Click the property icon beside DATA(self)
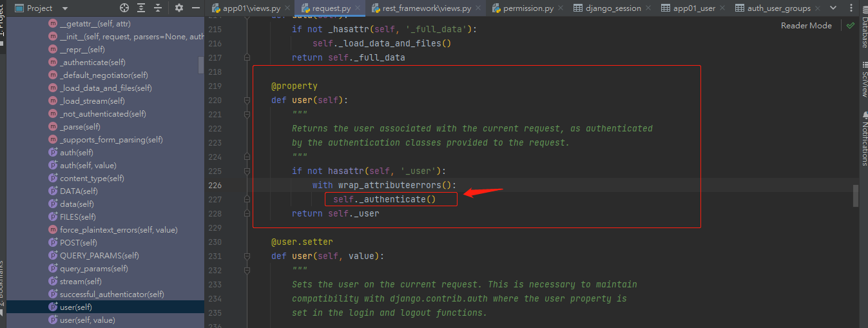868x328 pixels. point(53,191)
